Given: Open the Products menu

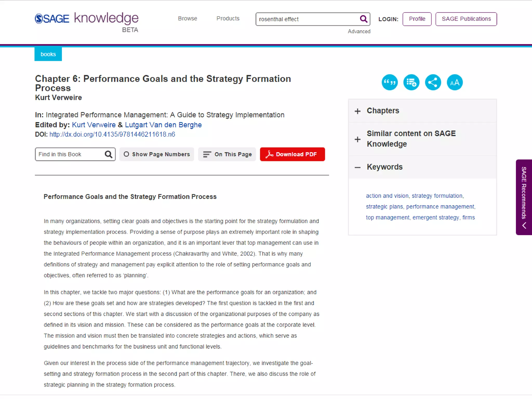Looking at the screenshot, I should coord(228,18).
